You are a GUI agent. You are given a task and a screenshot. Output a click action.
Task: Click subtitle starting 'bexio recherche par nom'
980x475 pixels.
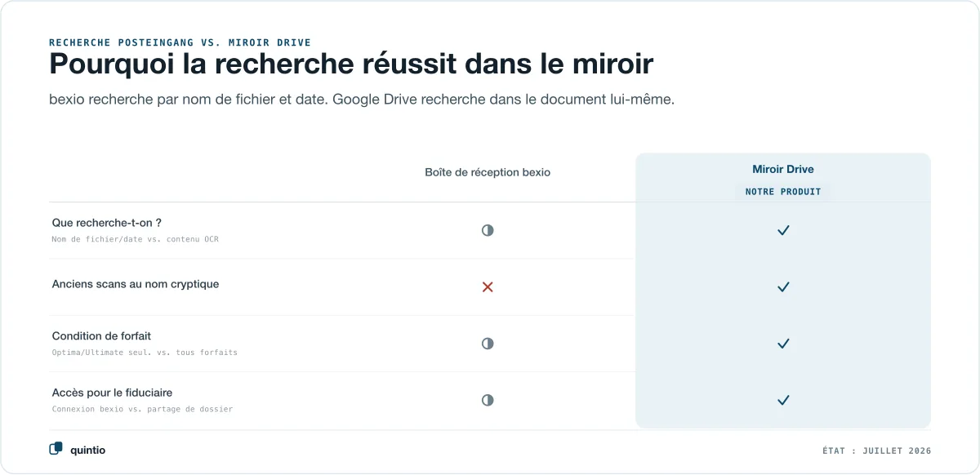click(x=362, y=100)
